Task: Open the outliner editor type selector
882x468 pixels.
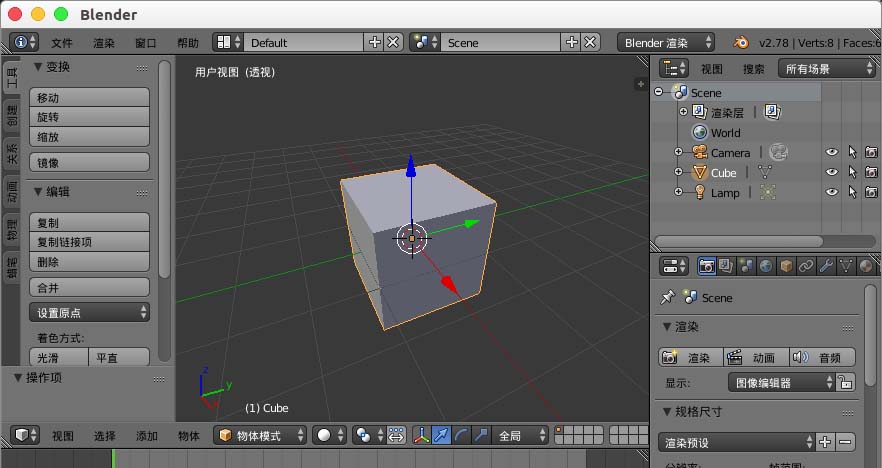Action: 674,69
